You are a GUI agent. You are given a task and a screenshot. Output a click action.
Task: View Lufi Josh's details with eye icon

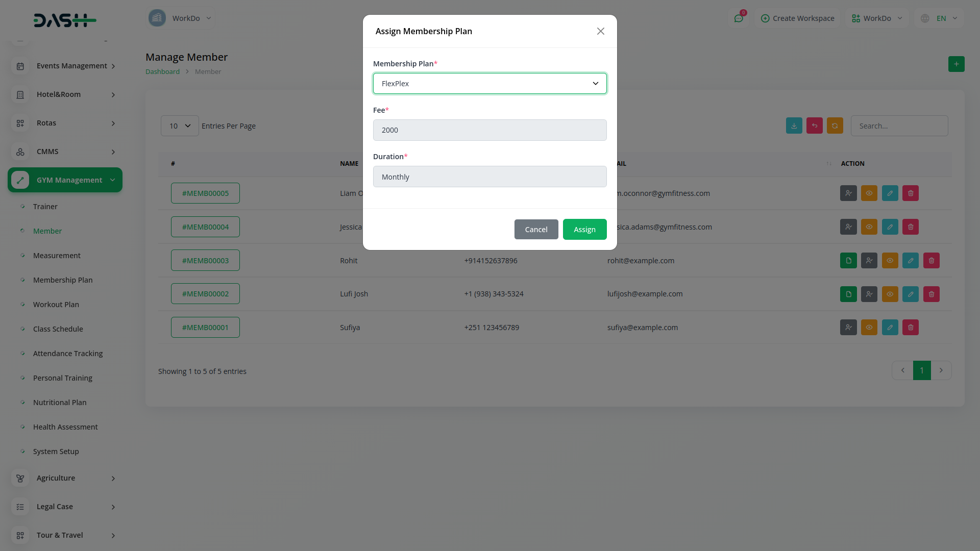[x=890, y=294]
